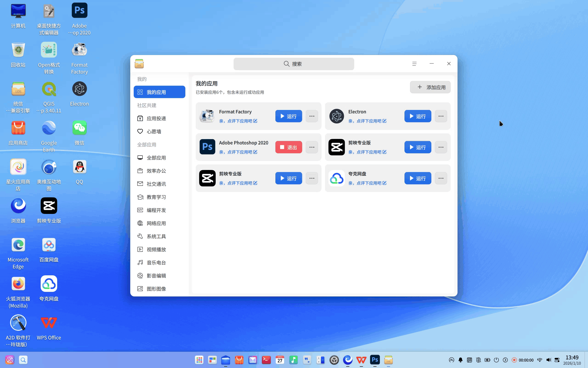Image resolution: width=588 pixels, height=368 pixels.
Task: Open 音乐电台 category
Action: click(x=159, y=263)
